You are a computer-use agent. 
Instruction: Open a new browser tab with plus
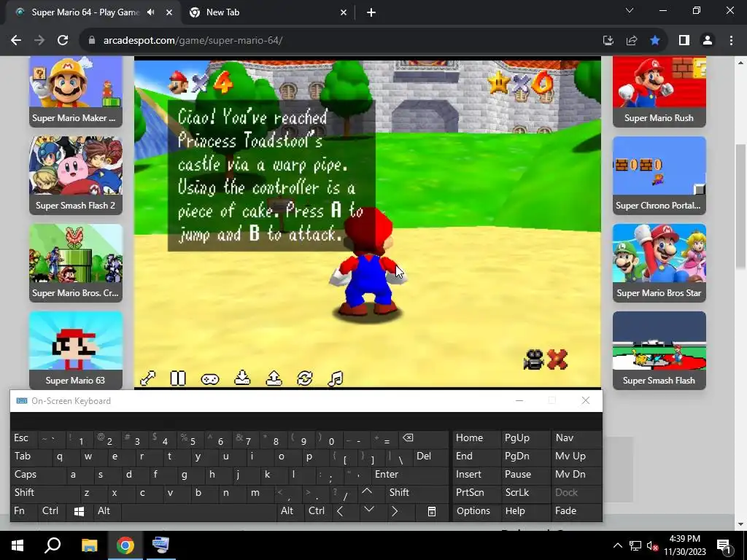tap(371, 12)
